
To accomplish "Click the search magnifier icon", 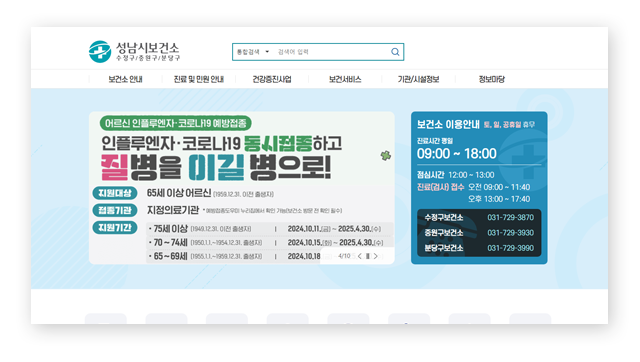I will tap(395, 52).
